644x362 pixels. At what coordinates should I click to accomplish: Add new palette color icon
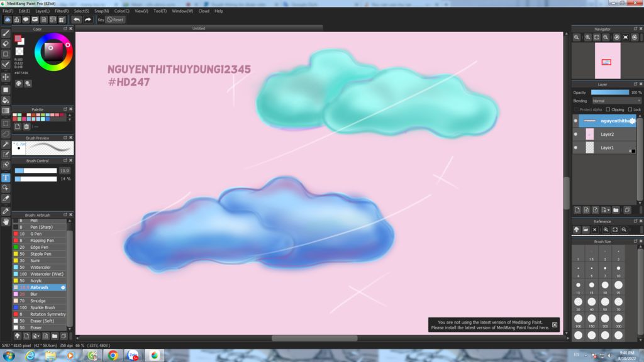(x=17, y=126)
